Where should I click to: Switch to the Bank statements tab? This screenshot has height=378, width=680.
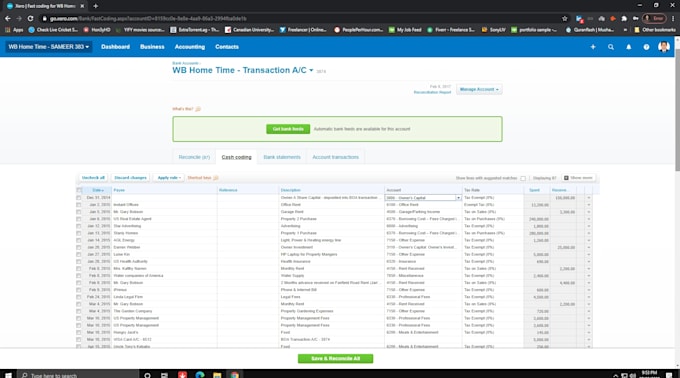(x=282, y=157)
